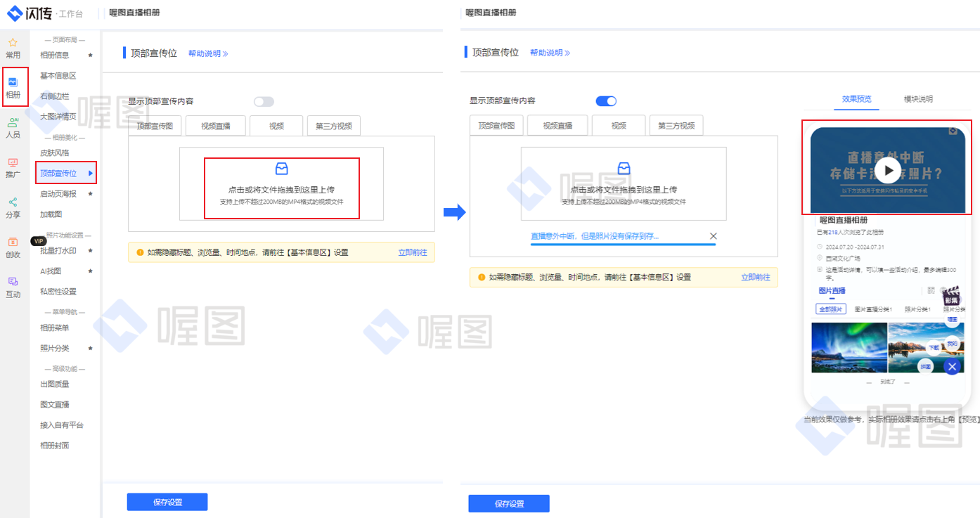Click 保存设置 button in left panel
980x518 pixels.
[x=167, y=502]
